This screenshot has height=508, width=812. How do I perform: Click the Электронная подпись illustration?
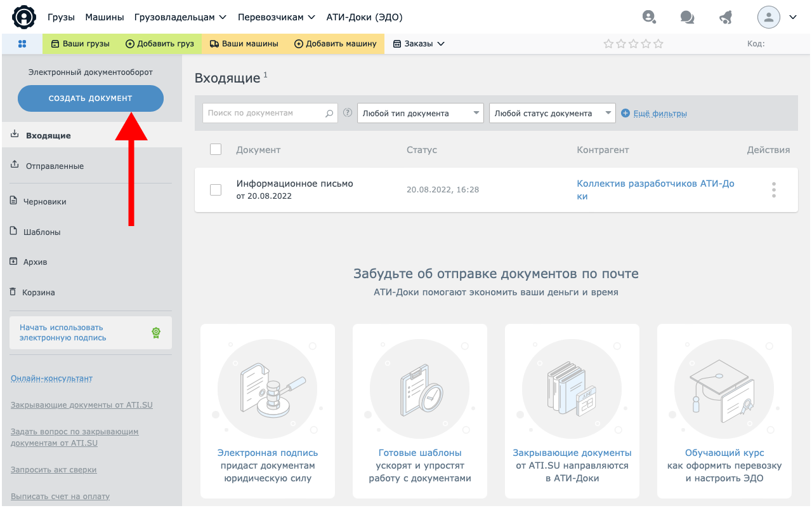tap(267, 389)
